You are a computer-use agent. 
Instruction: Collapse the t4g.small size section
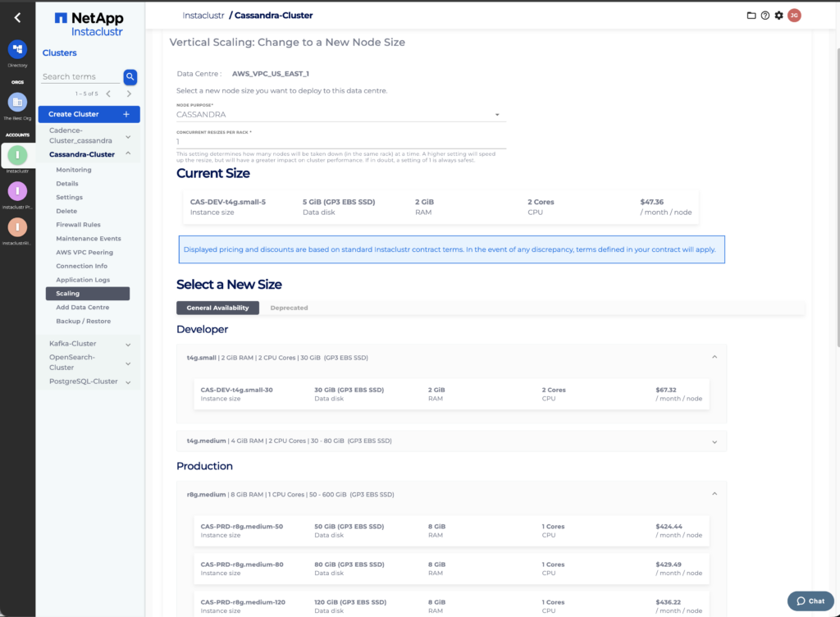(x=714, y=358)
